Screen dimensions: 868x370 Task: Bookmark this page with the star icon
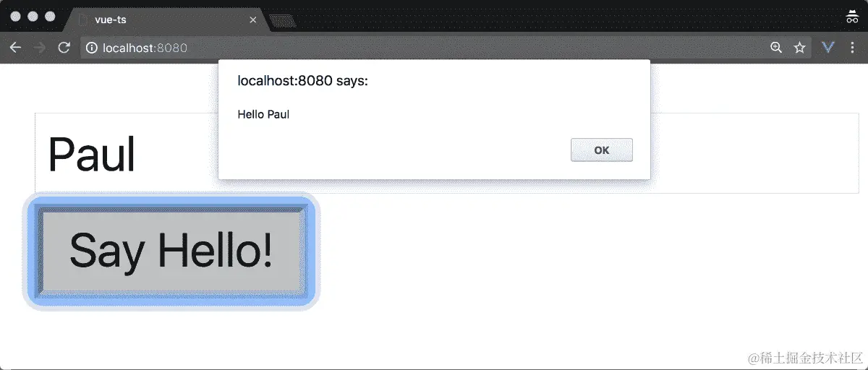(799, 48)
